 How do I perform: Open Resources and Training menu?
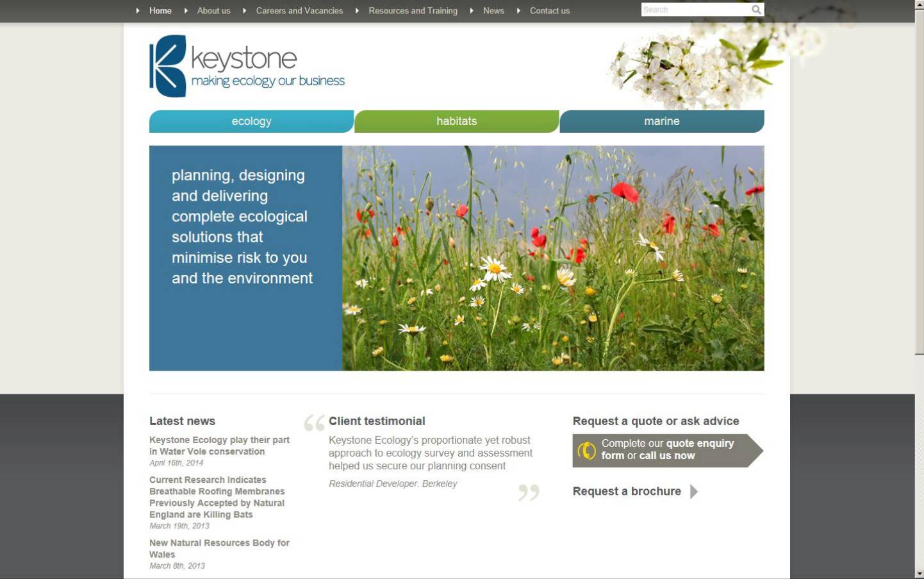[x=413, y=10]
